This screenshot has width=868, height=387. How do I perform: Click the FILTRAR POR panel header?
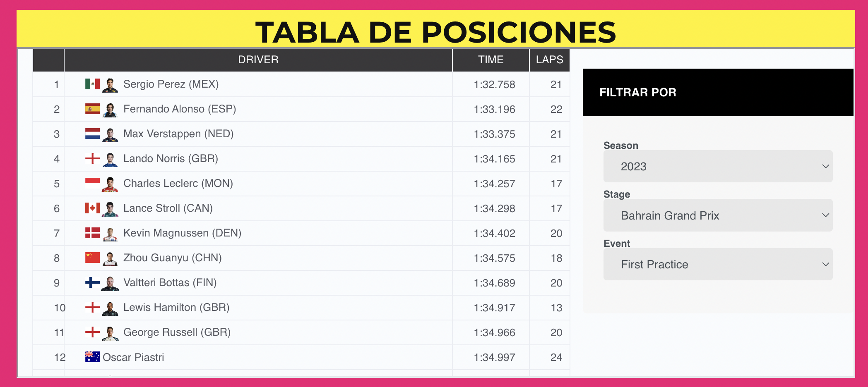click(x=718, y=92)
